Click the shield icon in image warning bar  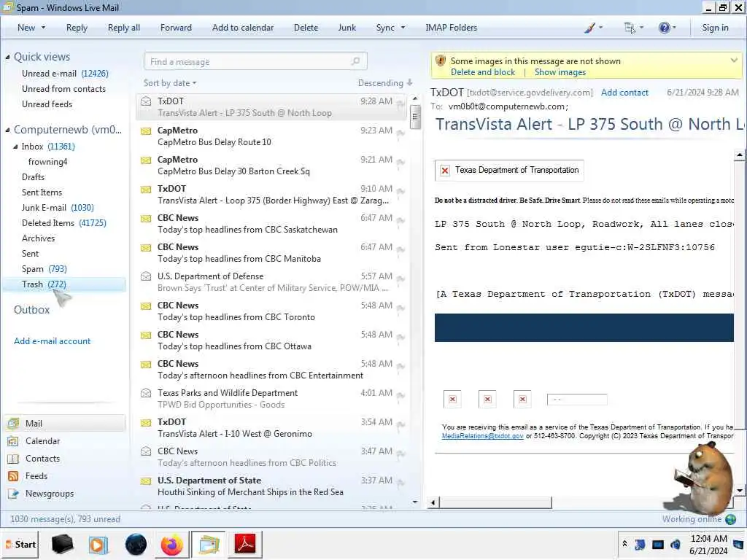[x=441, y=61]
